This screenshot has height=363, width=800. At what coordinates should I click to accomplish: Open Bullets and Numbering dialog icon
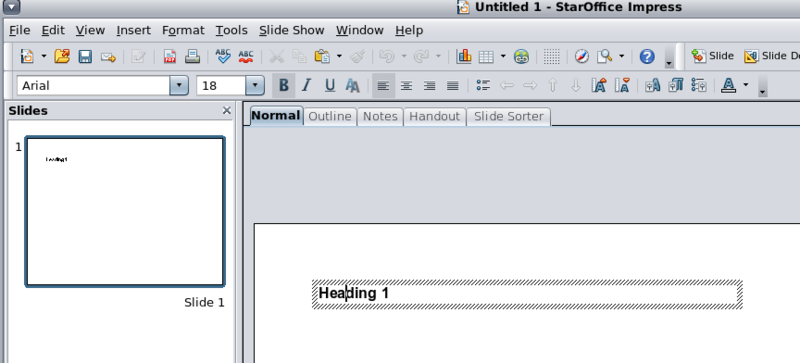698,85
